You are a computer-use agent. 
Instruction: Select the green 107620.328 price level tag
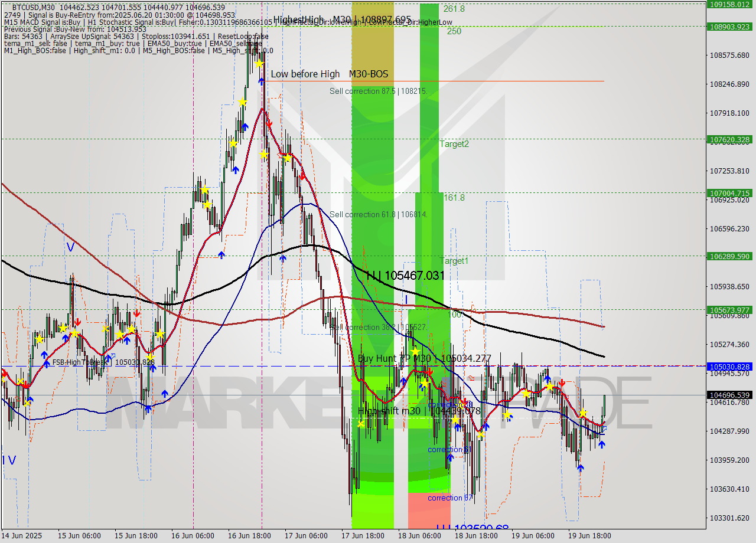click(731, 139)
